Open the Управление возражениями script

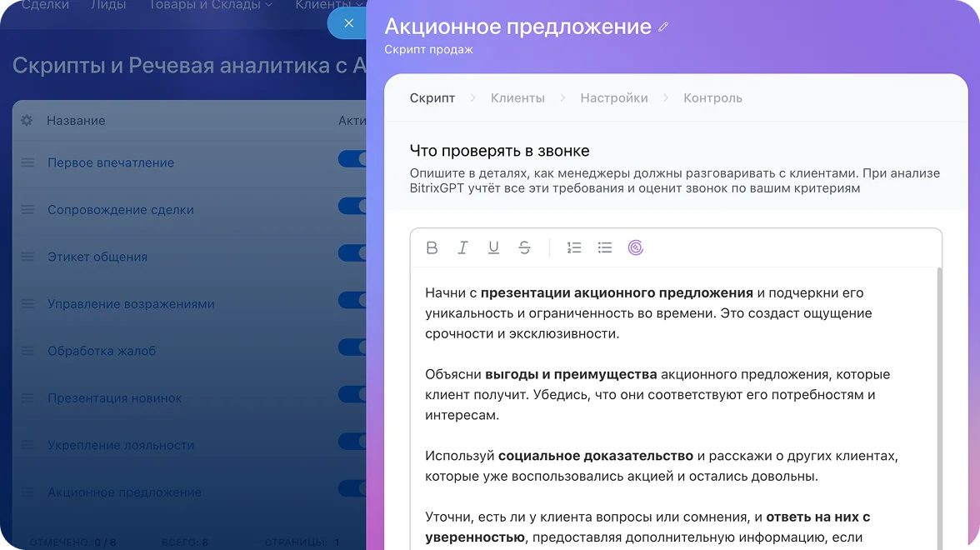click(x=131, y=303)
